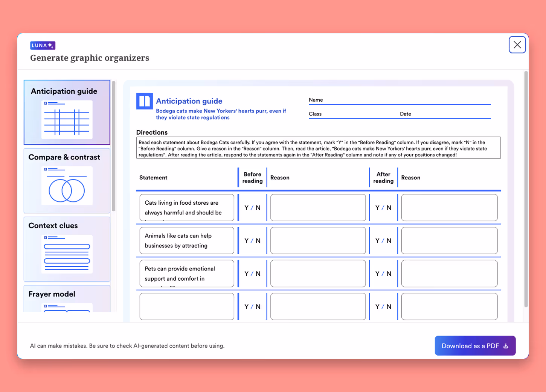This screenshot has width=546, height=392.
Task: Click the Before reading column header
Action: (x=252, y=178)
